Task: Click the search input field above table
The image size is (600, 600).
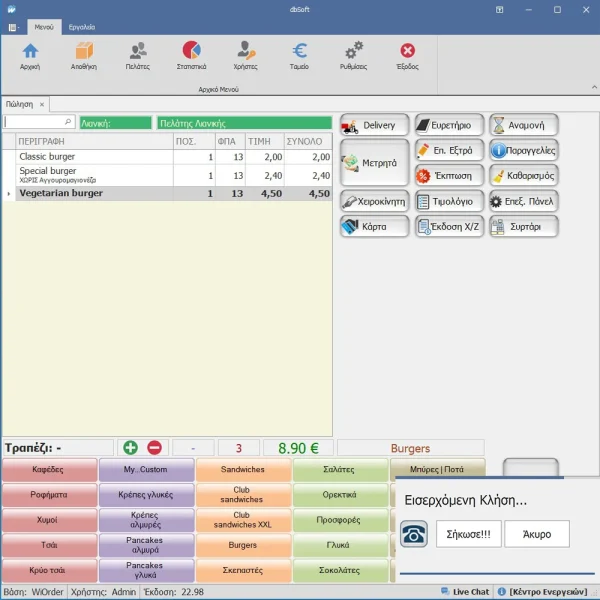Action: coord(38,123)
